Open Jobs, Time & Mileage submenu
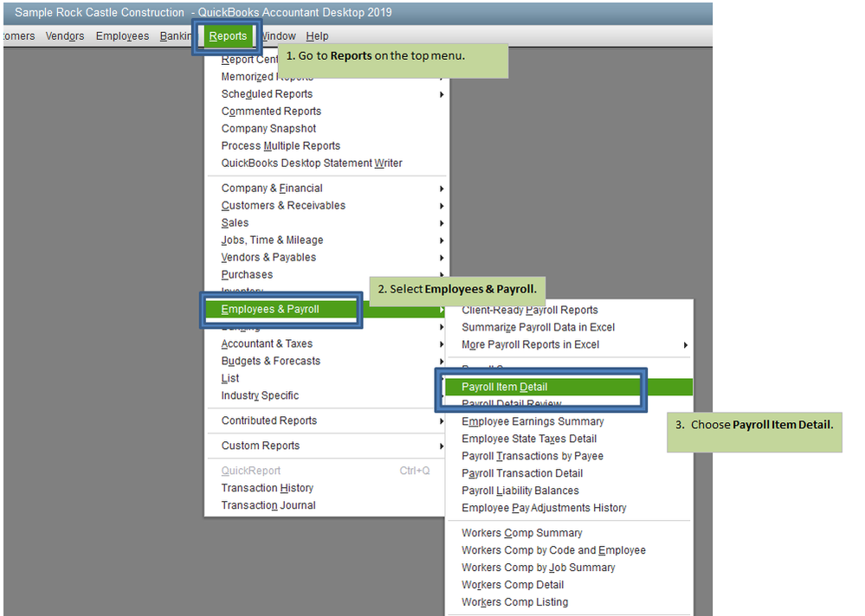 (326, 241)
